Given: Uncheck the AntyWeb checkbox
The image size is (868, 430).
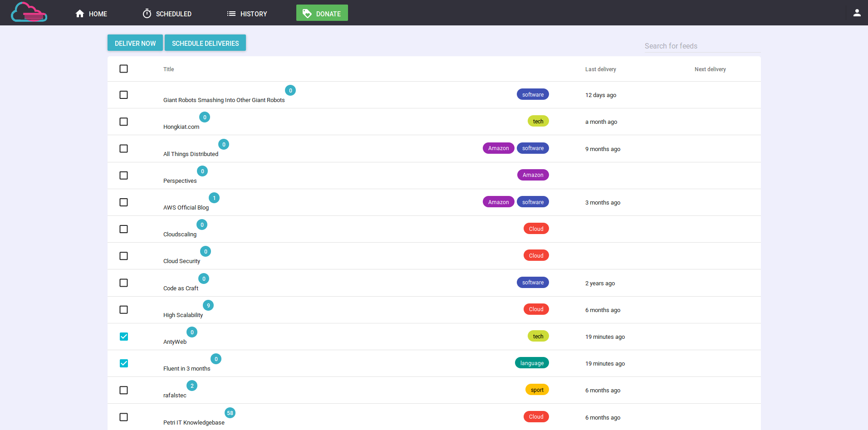Looking at the screenshot, I should [x=123, y=336].
